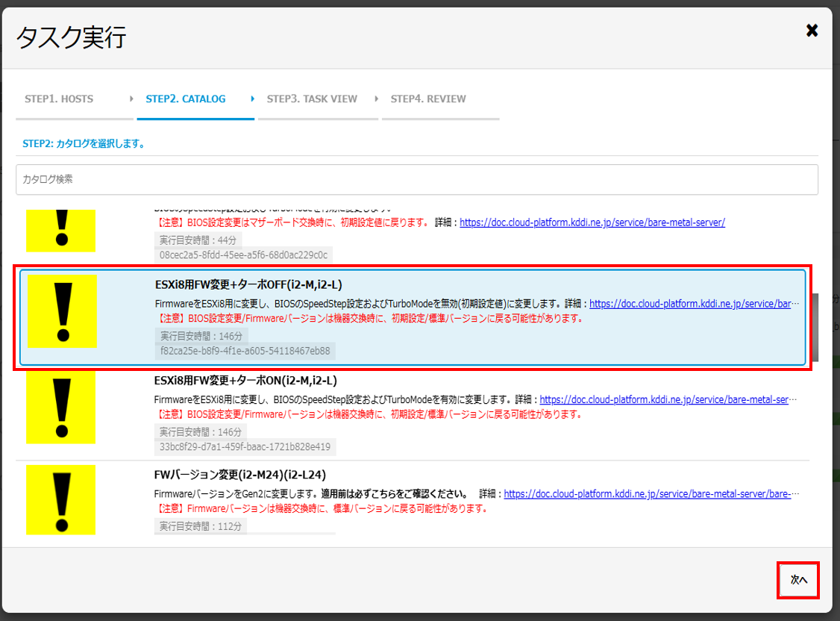
Task: Click the yellow warning icon beside FWバージョン変更(i2-M24)(i2-L24)
Action: (x=61, y=499)
